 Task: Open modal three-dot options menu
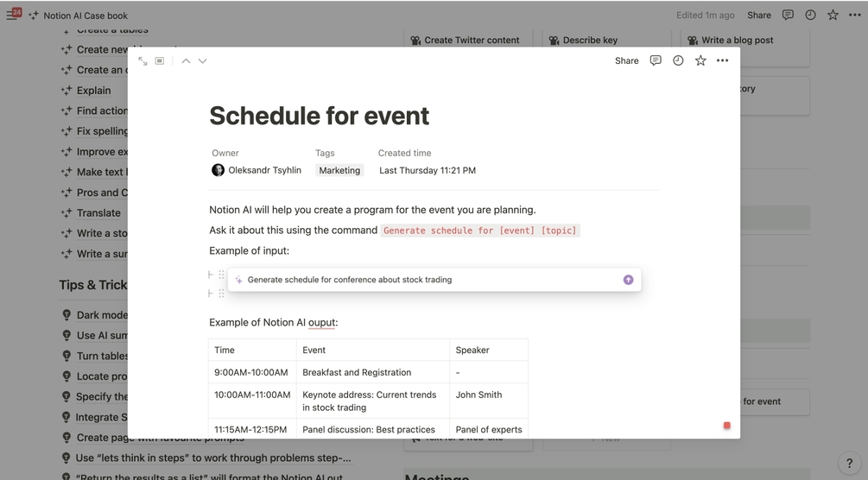pos(722,60)
